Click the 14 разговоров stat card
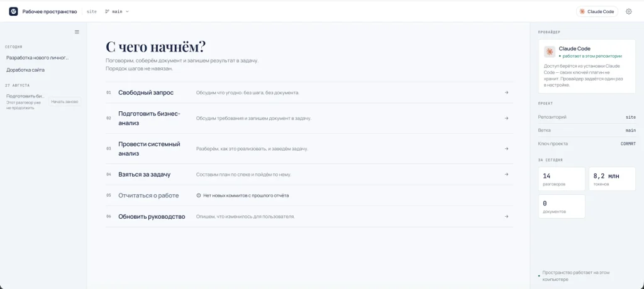The image size is (644, 289). pyautogui.click(x=562, y=179)
